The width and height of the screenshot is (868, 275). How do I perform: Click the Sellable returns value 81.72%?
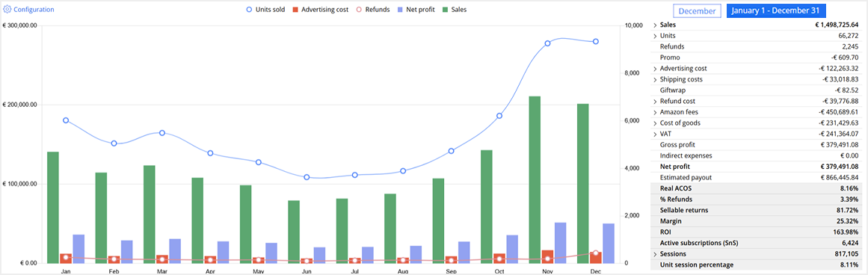847,210
